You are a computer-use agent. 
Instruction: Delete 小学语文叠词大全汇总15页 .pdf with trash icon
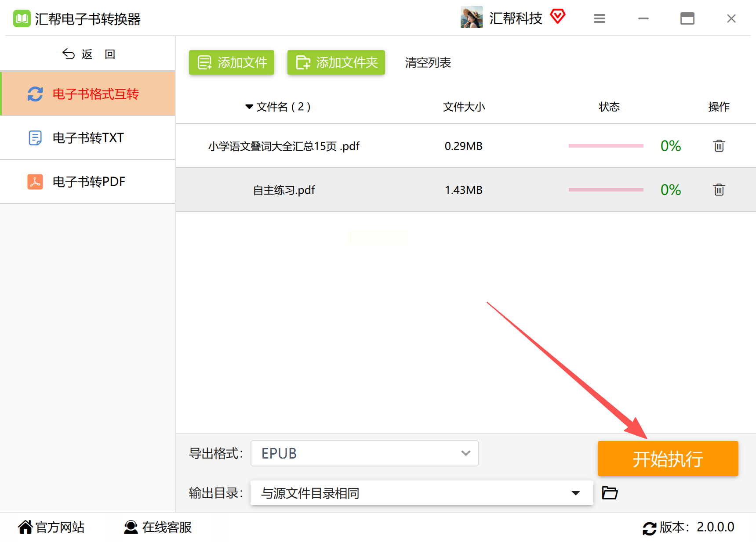point(719,145)
